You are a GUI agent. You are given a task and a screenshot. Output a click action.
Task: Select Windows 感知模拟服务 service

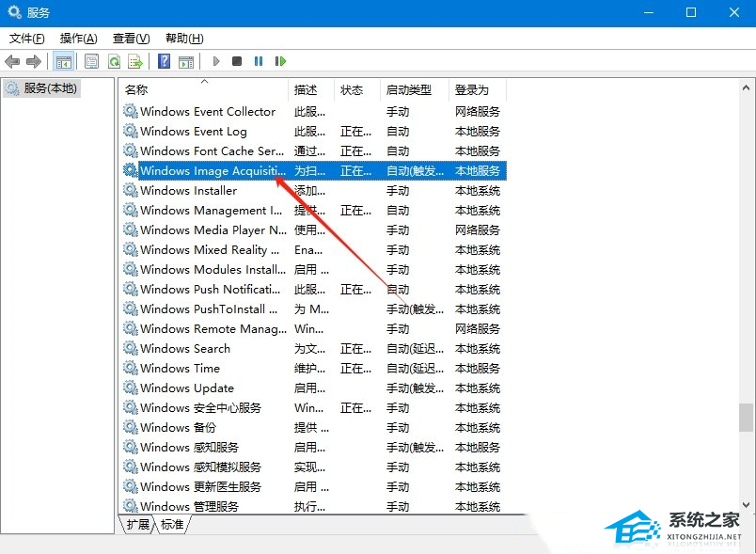(314, 467)
